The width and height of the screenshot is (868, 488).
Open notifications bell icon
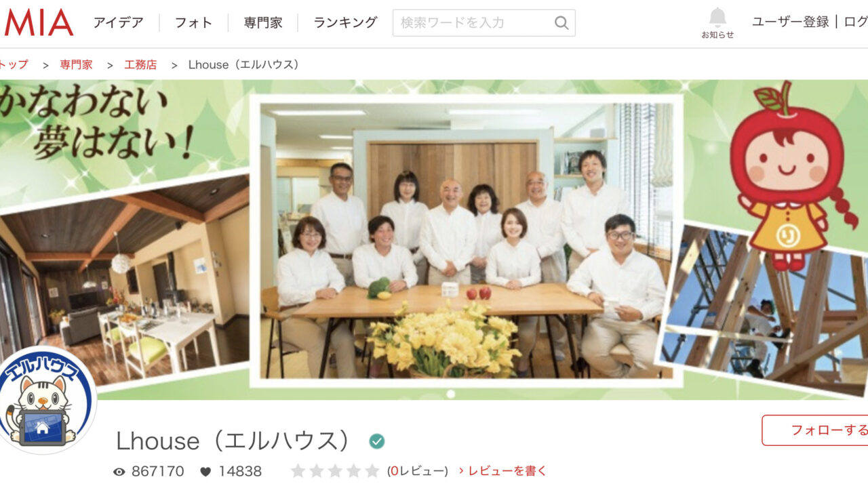[x=717, y=17]
